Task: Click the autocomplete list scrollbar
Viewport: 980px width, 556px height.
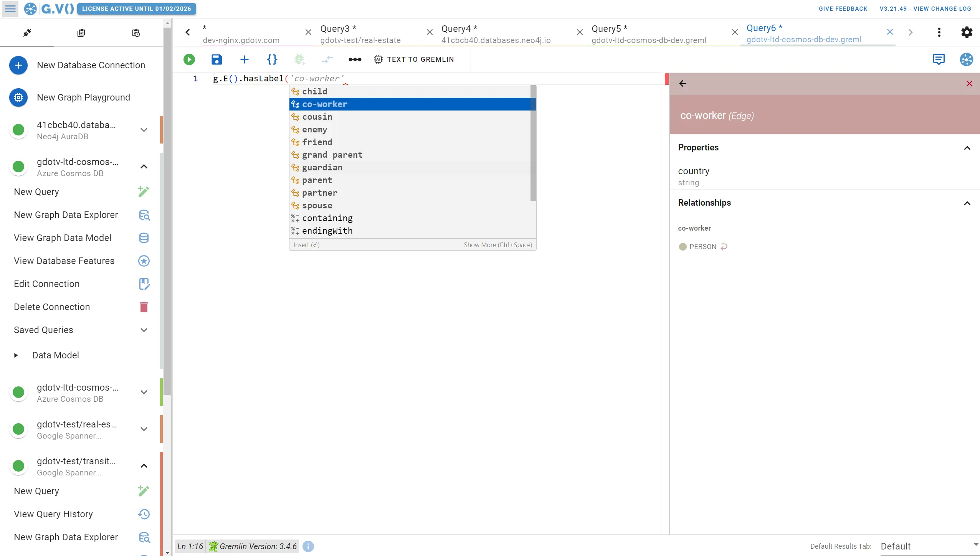Action: point(533,143)
